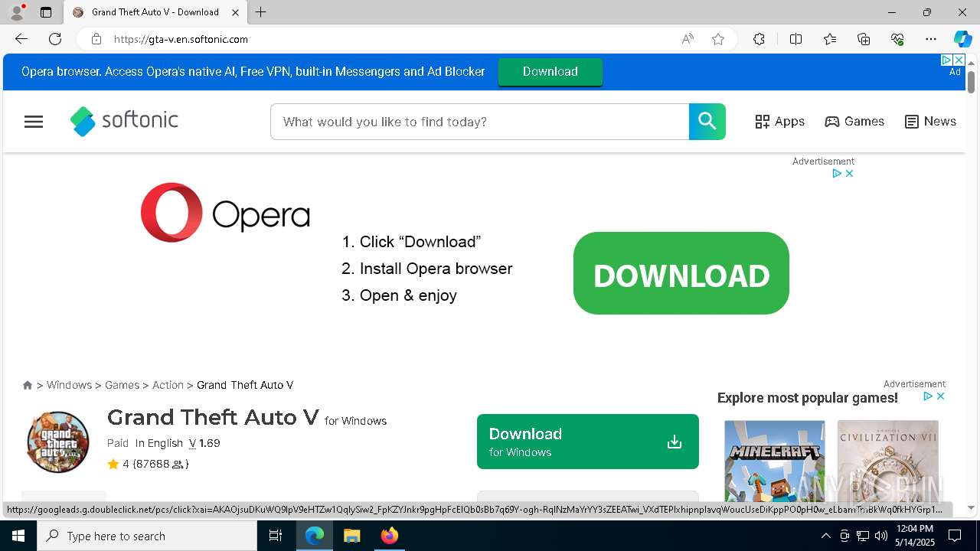The width and height of the screenshot is (980, 551).
Task: Open the News section
Action: (x=930, y=122)
